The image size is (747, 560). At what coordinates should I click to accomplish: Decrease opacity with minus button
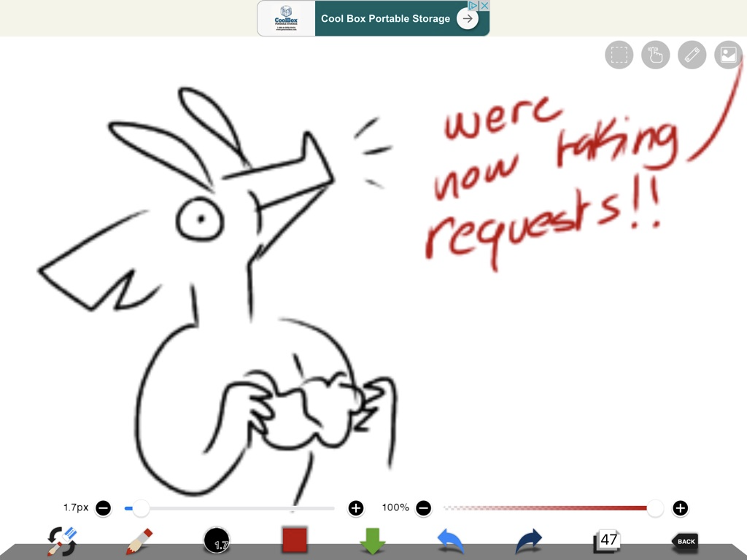(424, 507)
